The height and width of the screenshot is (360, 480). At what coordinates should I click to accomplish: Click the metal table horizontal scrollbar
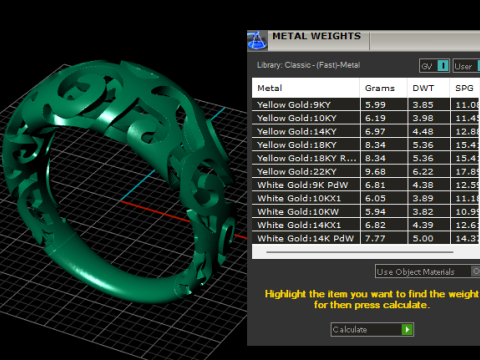click(x=360, y=252)
